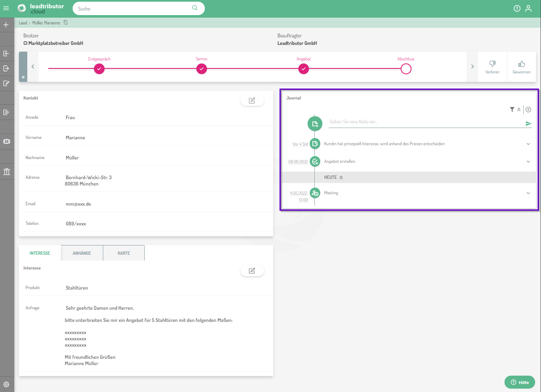Click copy icon next to Müller, Marianne
This screenshot has height=392, width=541.
65,23
